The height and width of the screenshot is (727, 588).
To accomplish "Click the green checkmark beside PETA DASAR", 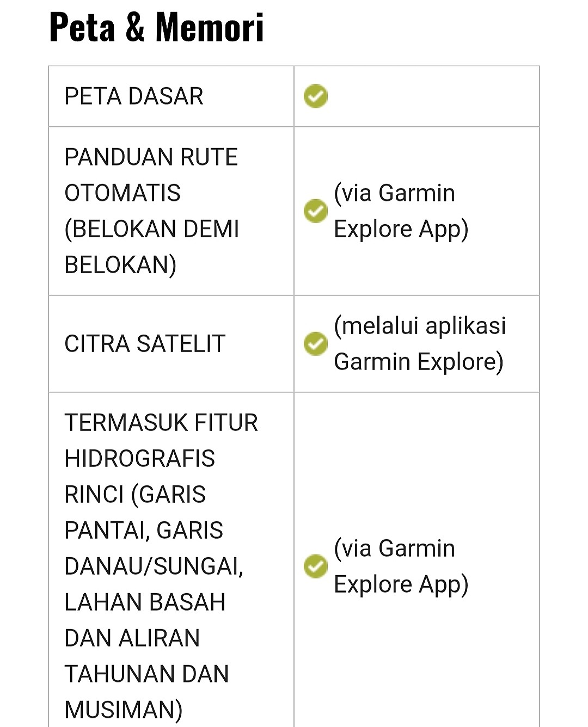I will tap(315, 96).
